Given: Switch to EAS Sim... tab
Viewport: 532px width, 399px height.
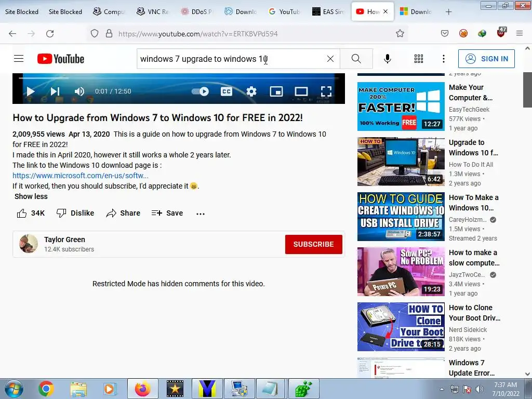Looking at the screenshot, I should coord(328,11).
